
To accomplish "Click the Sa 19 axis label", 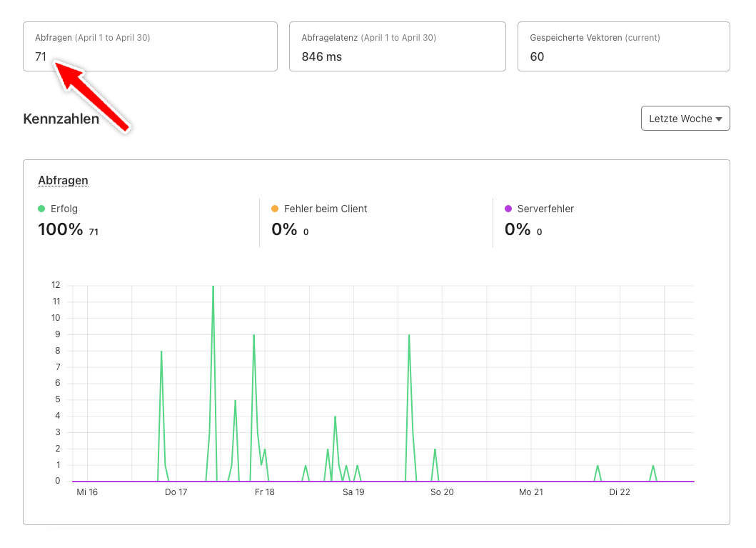I will pyautogui.click(x=353, y=492).
